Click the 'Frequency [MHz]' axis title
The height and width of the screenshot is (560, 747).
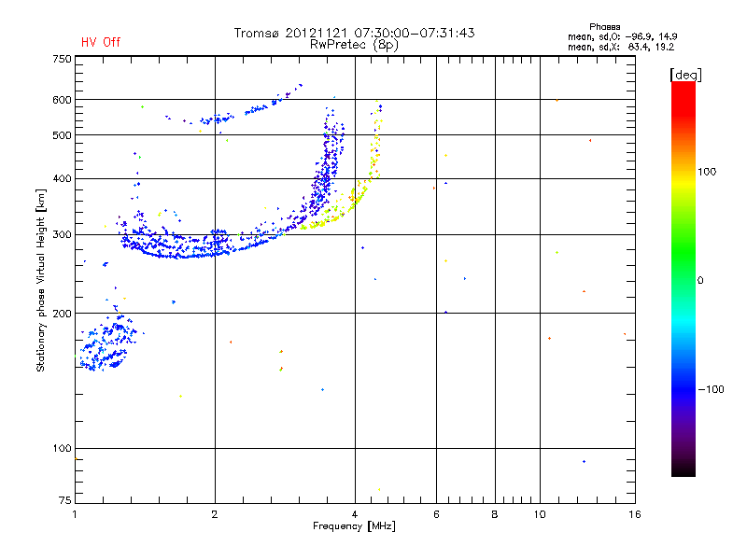(x=354, y=526)
